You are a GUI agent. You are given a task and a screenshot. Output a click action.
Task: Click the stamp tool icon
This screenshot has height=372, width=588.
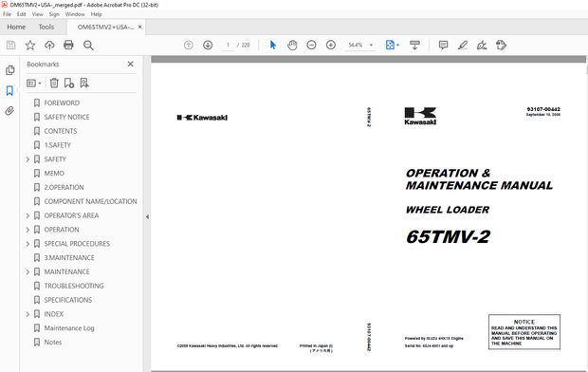(501, 46)
